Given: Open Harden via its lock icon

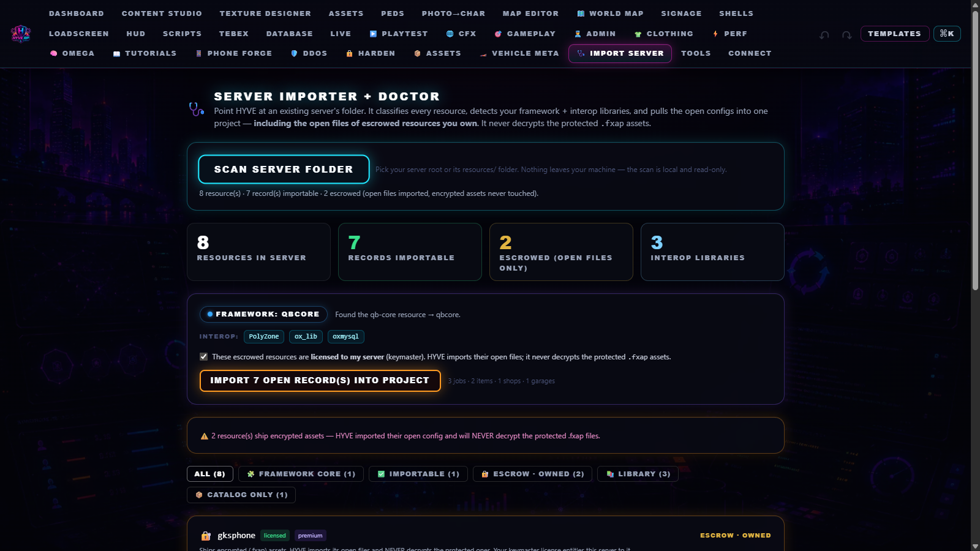Looking at the screenshot, I should (349, 53).
